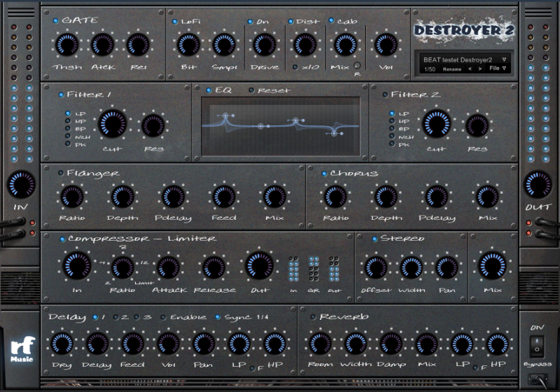Toggle the Reverb section on
The image size is (560, 392).
coord(313,317)
